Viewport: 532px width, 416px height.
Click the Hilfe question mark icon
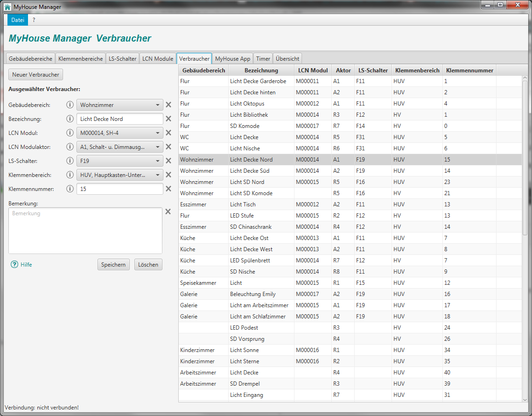[14, 265]
